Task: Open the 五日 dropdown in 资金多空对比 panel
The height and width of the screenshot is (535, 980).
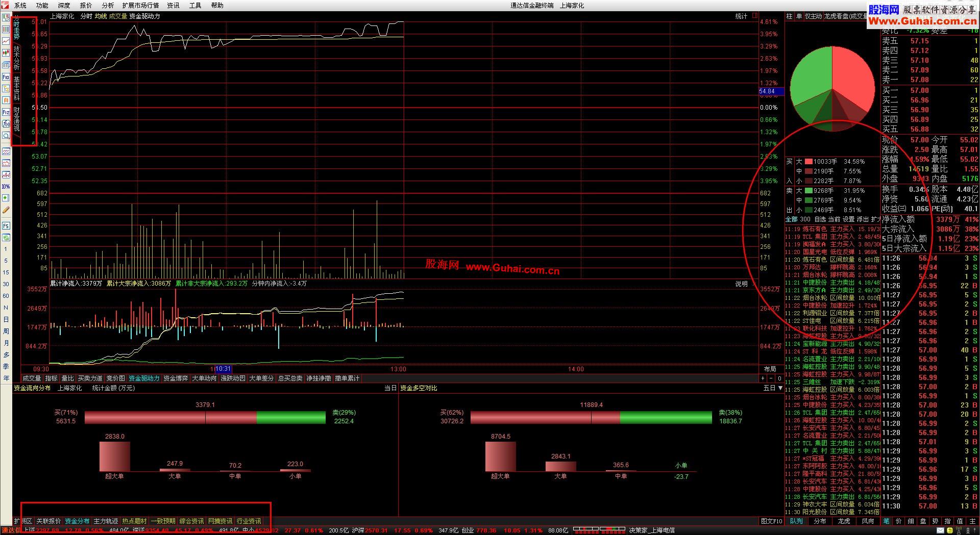Action: pos(773,388)
